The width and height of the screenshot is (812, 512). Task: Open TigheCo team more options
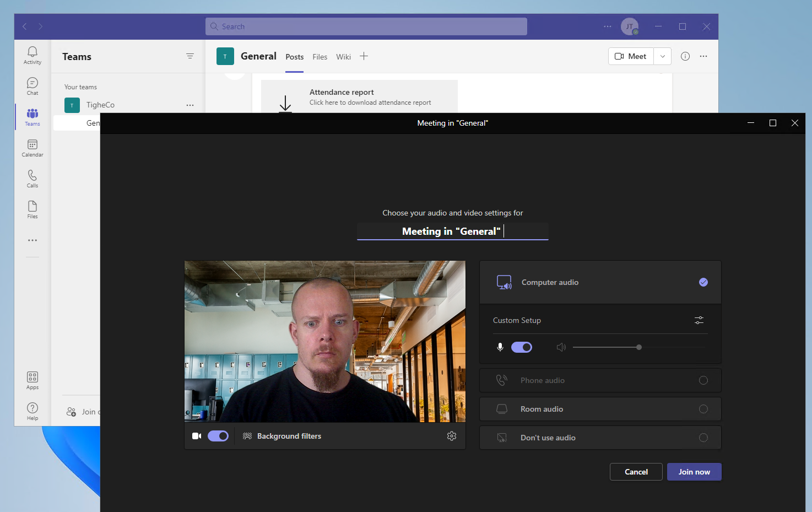coord(190,105)
